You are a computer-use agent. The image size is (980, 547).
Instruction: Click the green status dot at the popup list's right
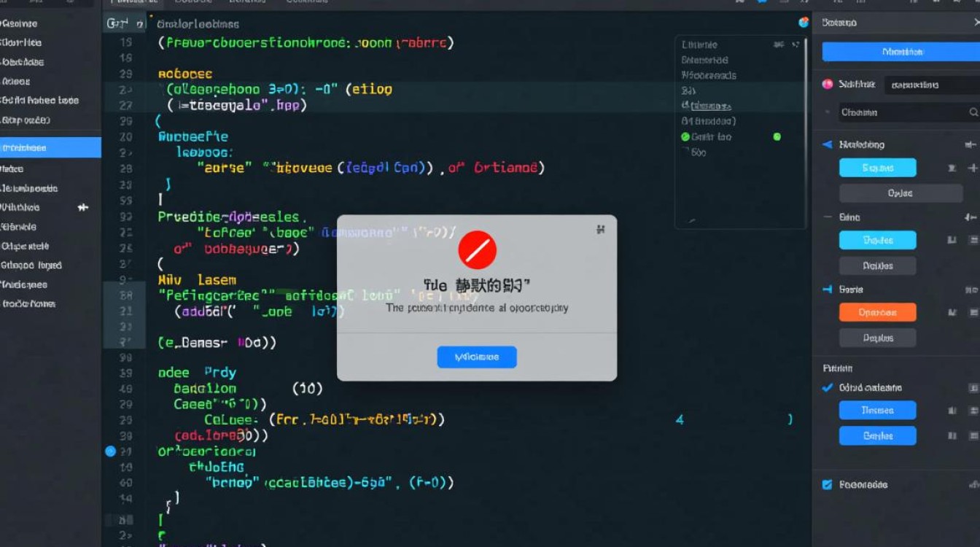tap(777, 136)
